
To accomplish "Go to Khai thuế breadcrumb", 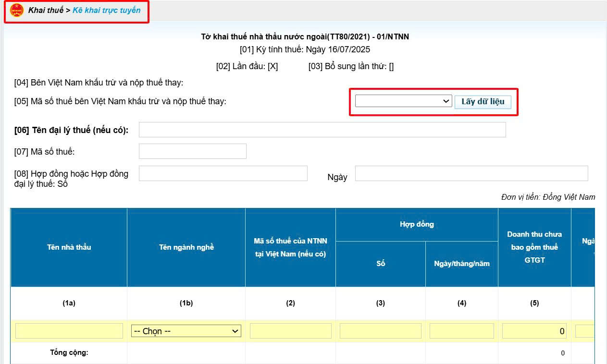I will point(46,10).
